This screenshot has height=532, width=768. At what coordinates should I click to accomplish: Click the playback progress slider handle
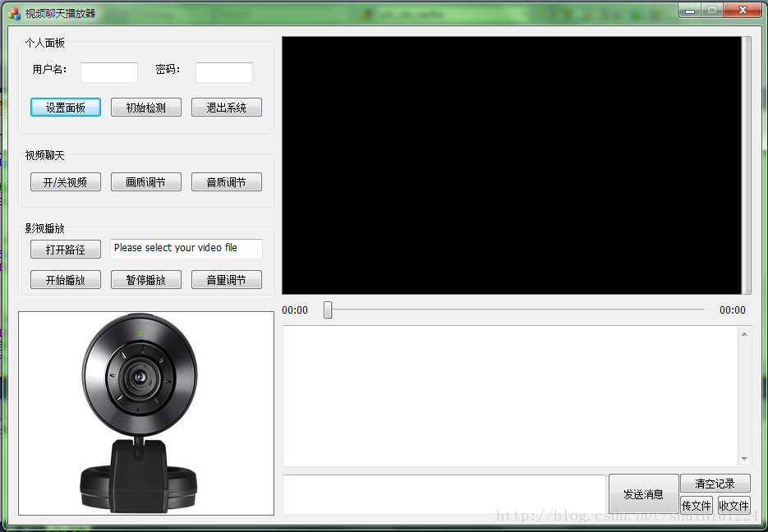[328, 310]
